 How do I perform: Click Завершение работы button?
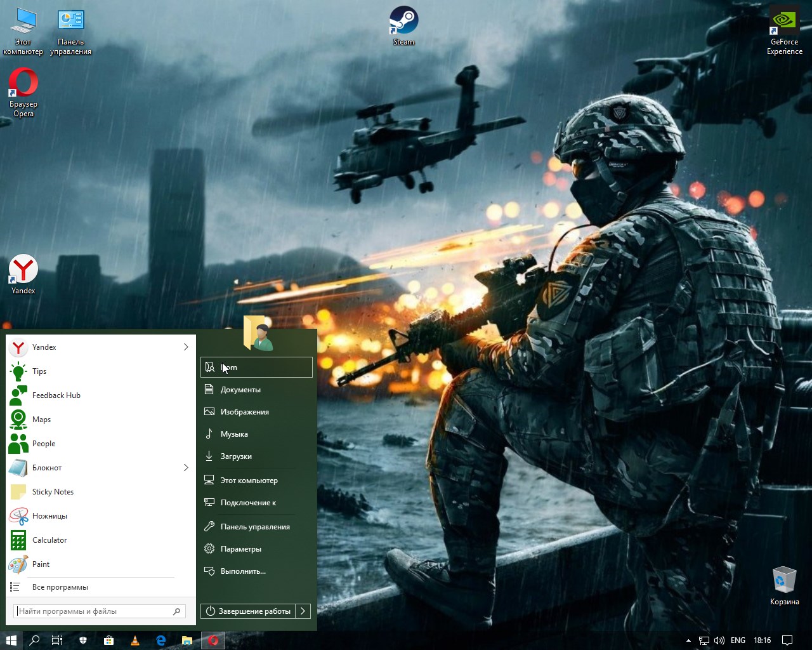(248, 611)
